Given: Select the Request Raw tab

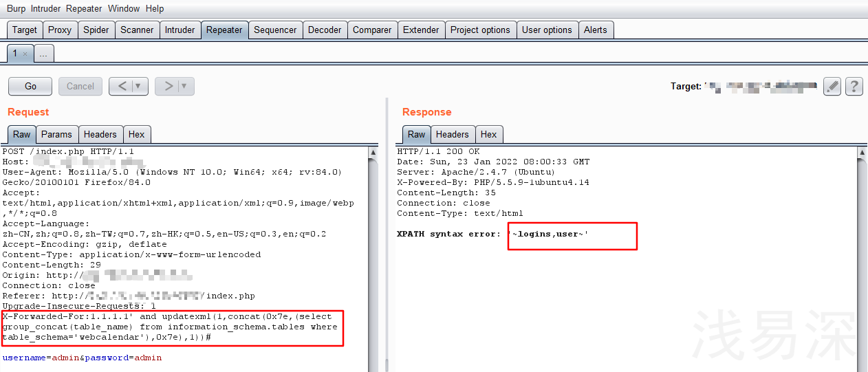Looking at the screenshot, I should pyautogui.click(x=22, y=134).
